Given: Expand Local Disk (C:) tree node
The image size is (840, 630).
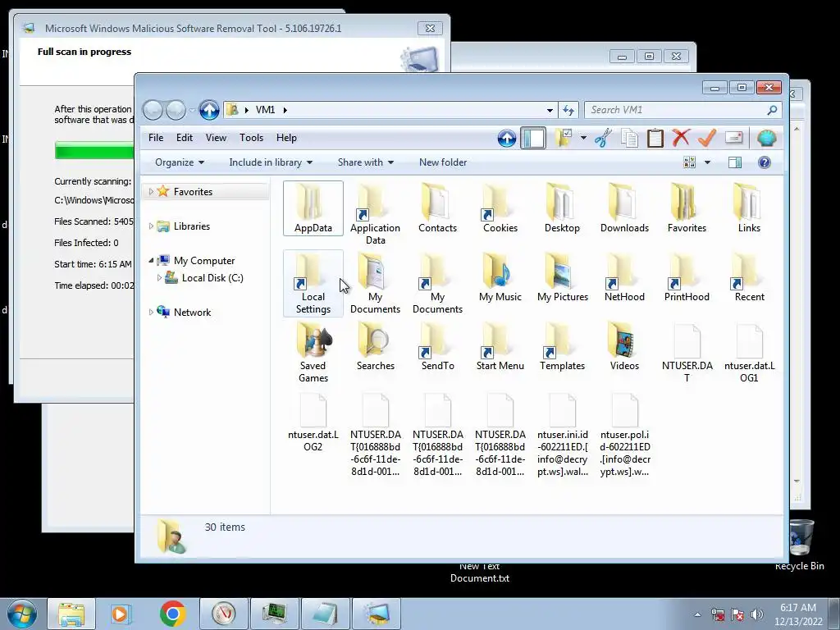Looking at the screenshot, I should tap(159, 277).
